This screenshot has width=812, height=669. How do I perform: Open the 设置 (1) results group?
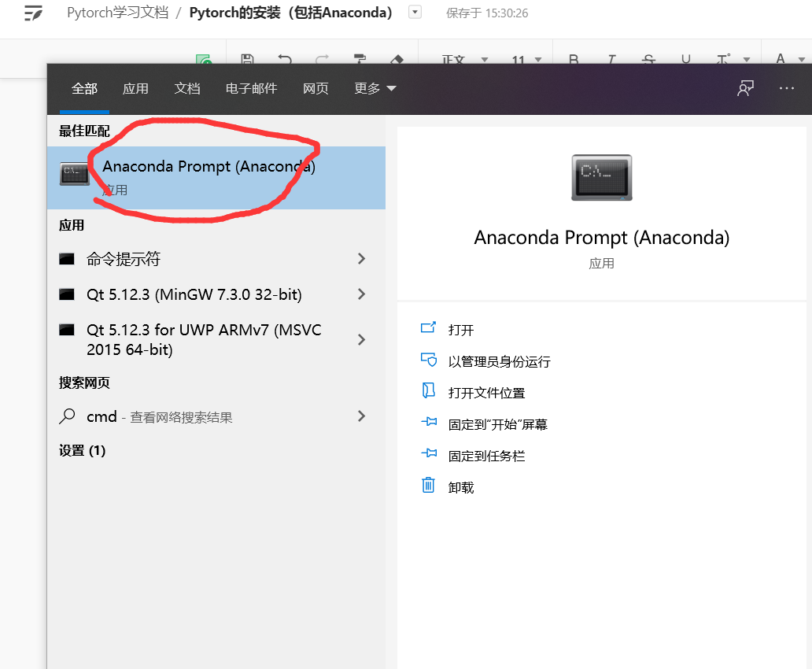[83, 450]
